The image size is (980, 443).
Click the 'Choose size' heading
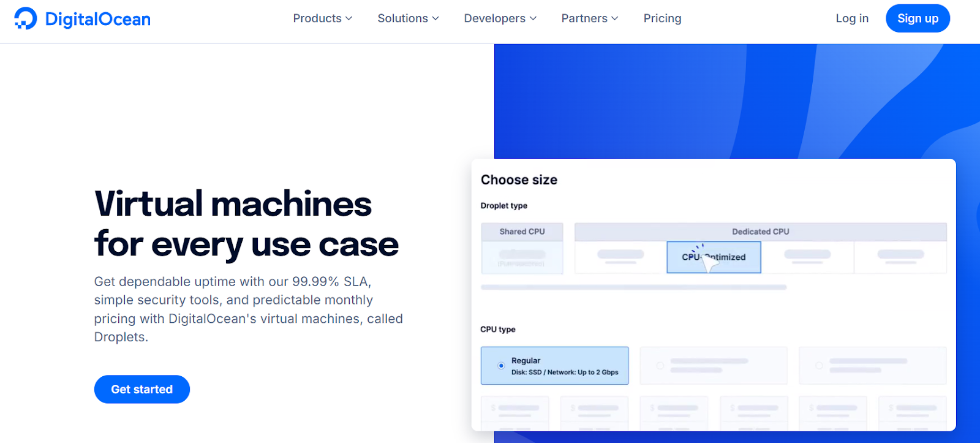click(x=519, y=180)
